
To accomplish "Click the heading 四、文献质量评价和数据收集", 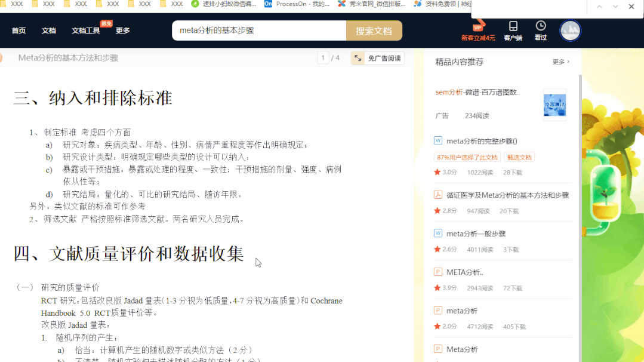I will [128, 253].
